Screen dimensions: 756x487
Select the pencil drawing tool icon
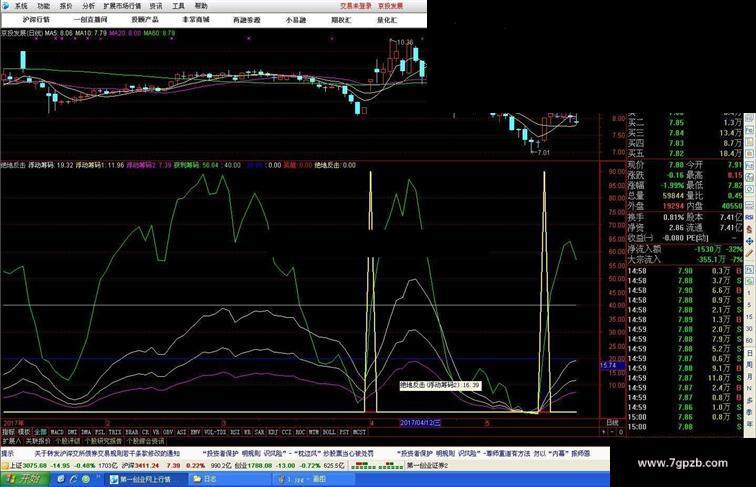(749, 254)
